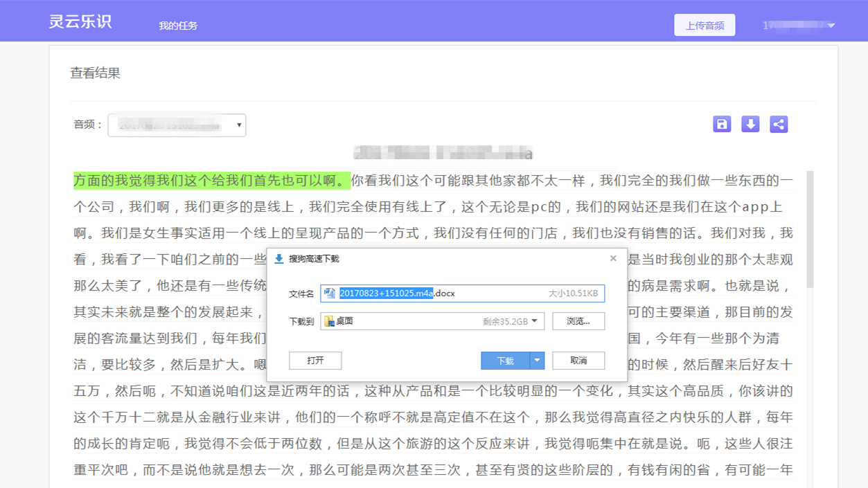Open the 下载到 destination dropdown
Viewport: 868px width, 488px height.
534,321
